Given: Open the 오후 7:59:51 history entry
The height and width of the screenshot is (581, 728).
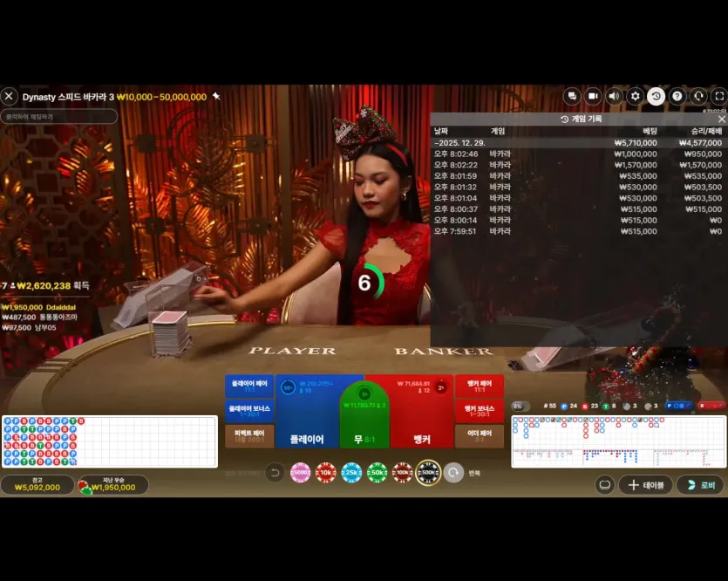Looking at the screenshot, I should [x=577, y=231].
